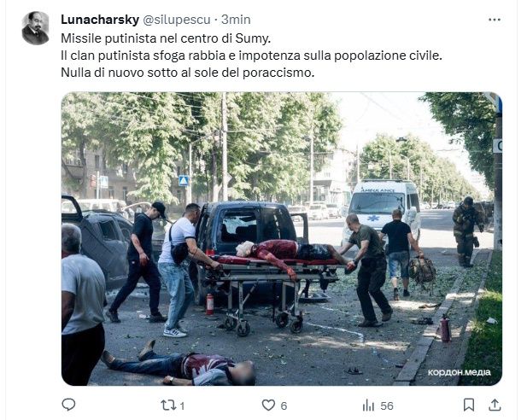Repost this tweet with the retweet arrows
The height and width of the screenshot is (420, 527).
[167, 405]
